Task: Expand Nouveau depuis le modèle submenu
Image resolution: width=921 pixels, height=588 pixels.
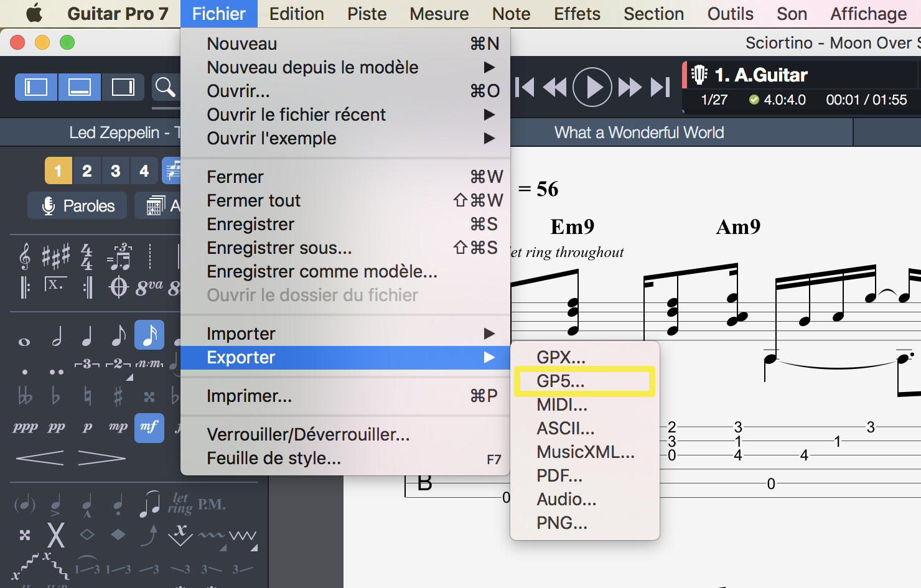Action: [345, 67]
